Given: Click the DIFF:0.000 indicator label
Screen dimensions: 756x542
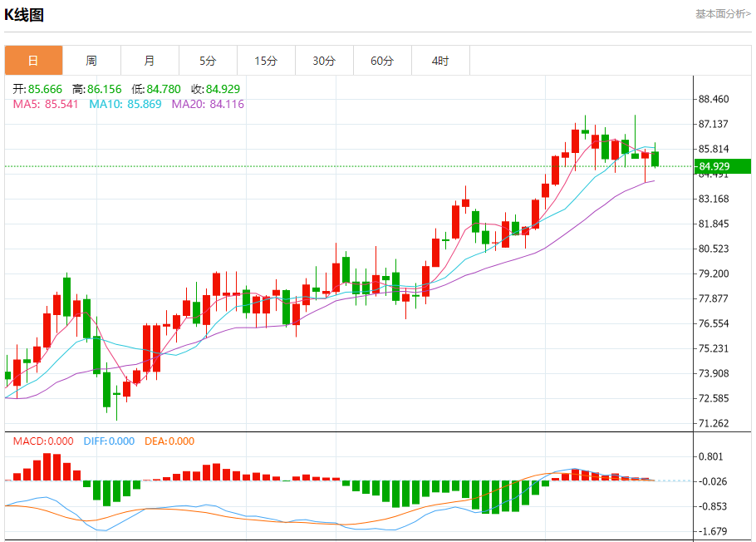Looking at the screenshot, I should point(109,441).
